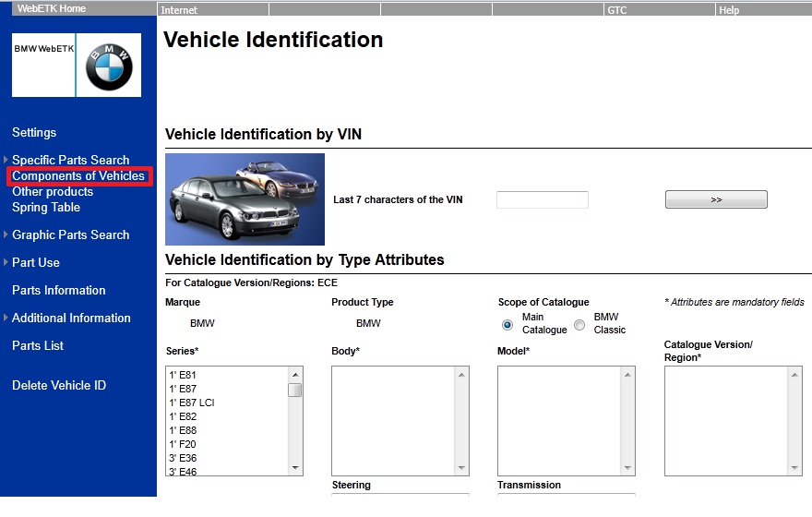
Task: Open the Spring Table link
Action: (x=46, y=207)
